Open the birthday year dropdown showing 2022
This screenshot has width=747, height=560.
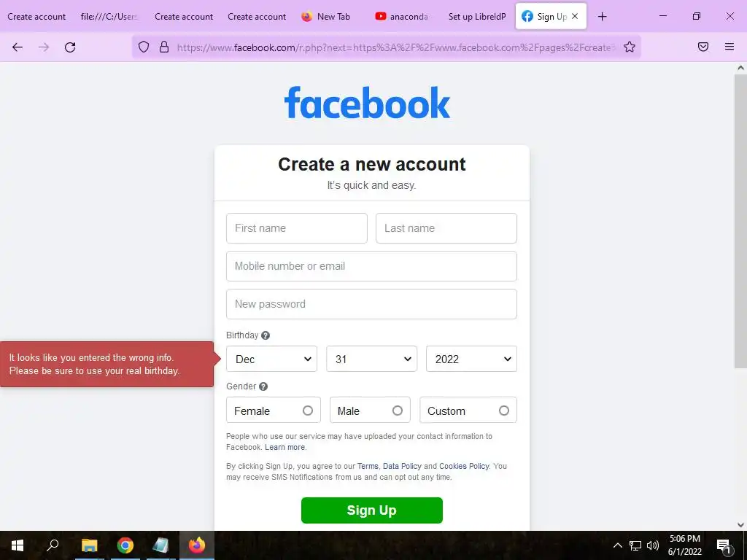click(471, 359)
